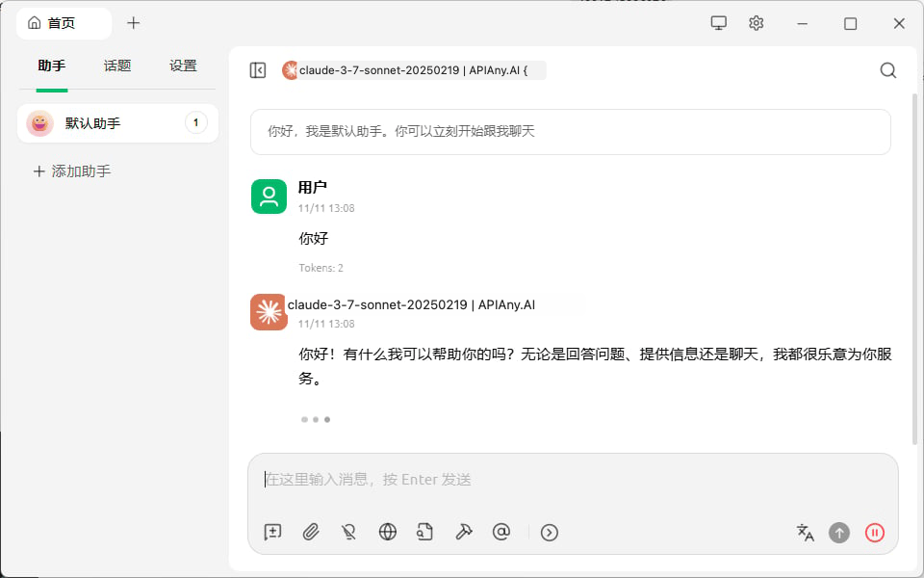Attach a file with paperclip icon
The width and height of the screenshot is (924, 578).
[x=311, y=532]
